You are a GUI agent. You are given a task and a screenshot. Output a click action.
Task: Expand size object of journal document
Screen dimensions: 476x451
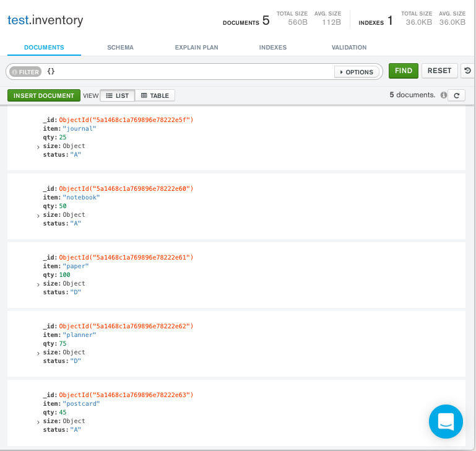(38, 147)
